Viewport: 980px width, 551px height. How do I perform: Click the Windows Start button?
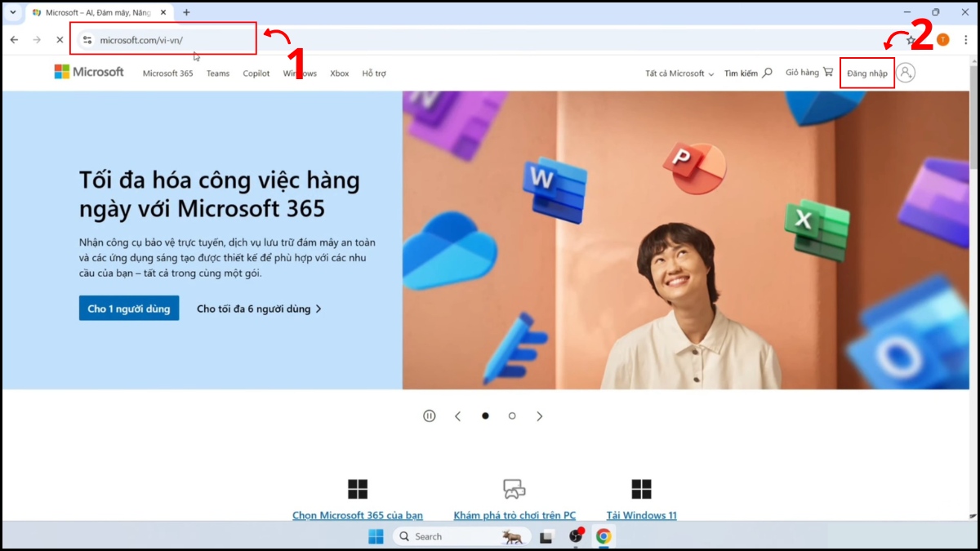(376, 536)
